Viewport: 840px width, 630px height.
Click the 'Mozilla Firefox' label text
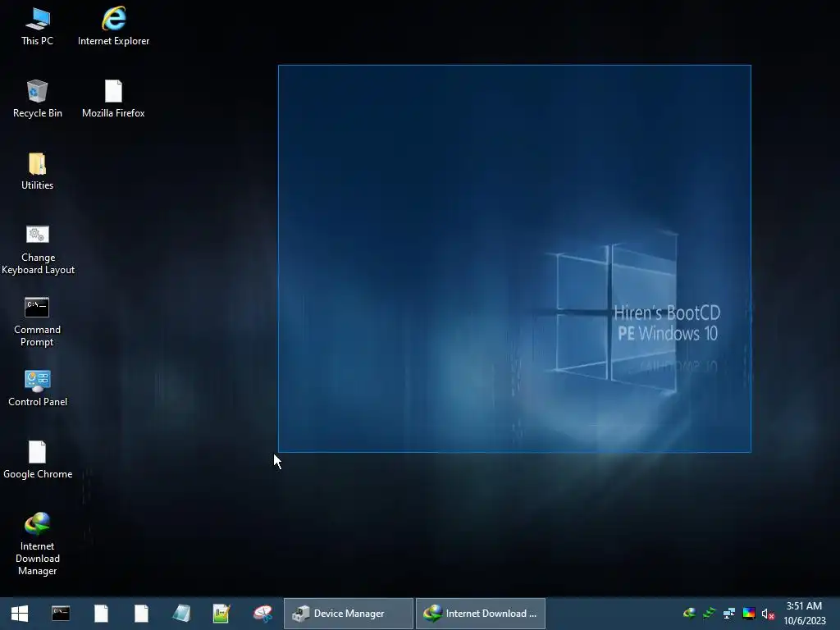[113, 113]
